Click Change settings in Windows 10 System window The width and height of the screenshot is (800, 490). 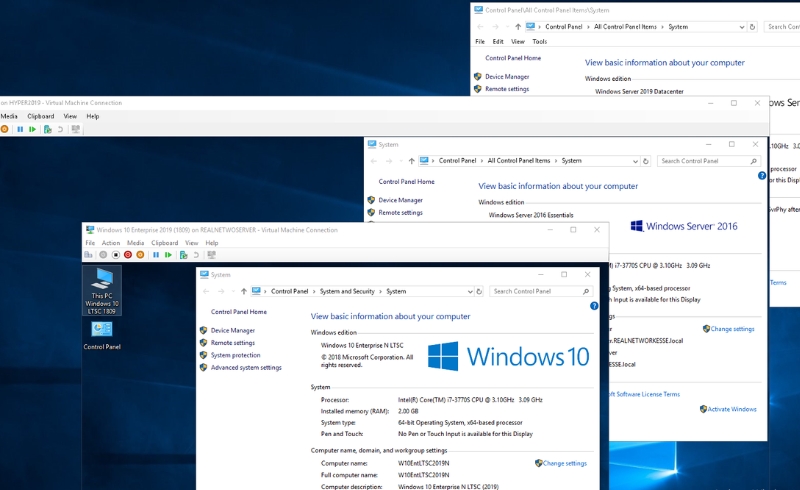tap(564, 463)
